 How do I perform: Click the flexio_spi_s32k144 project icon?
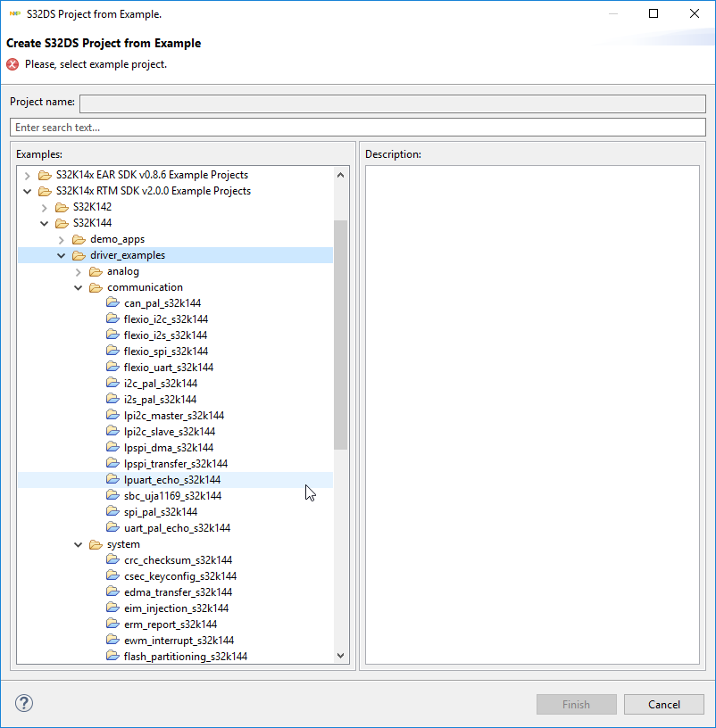point(112,351)
